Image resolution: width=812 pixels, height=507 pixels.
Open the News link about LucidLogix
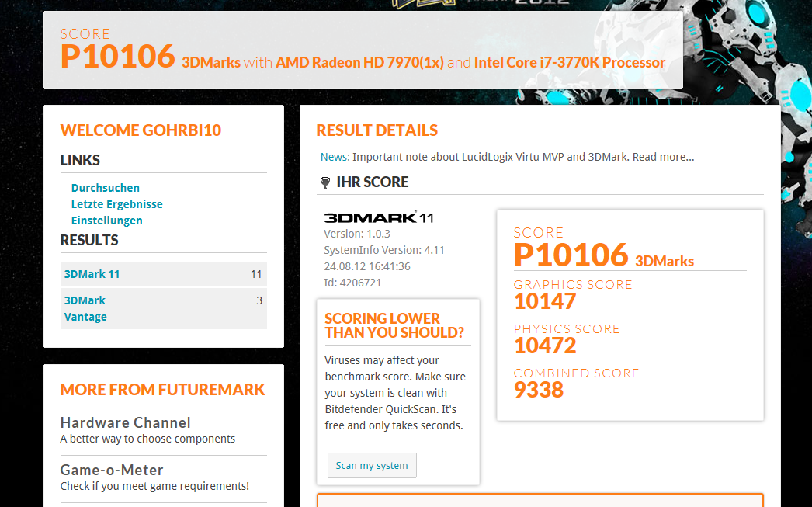coord(335,157)
